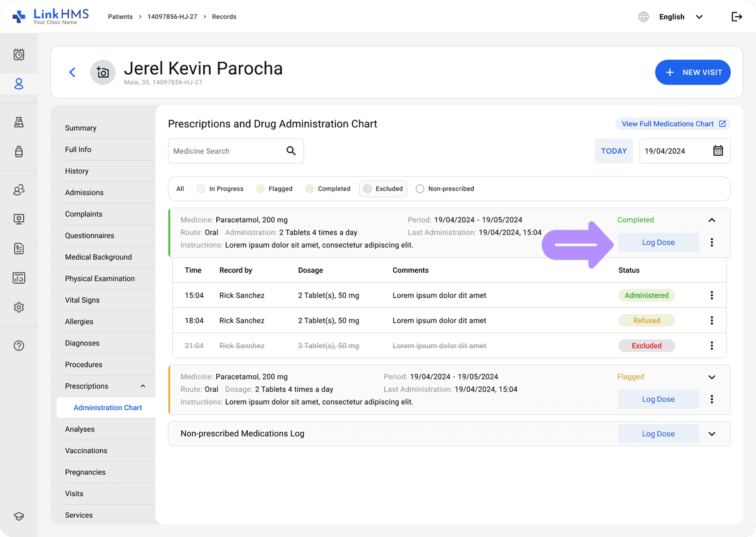The width and height of the screenshot is (756, 537).
Task: Open the calendar date picker icon
Action: point(717,151)
